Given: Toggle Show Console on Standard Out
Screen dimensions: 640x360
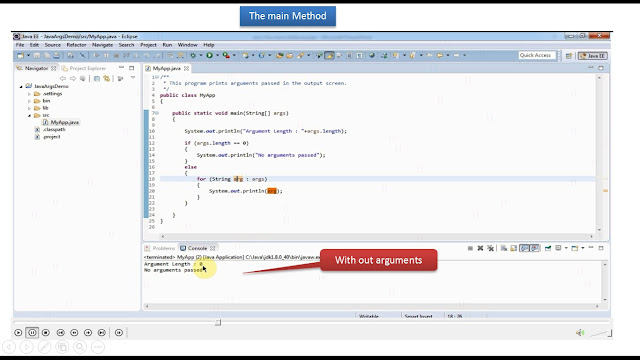Looking at the screenshot, I should pyautogui.click(x=524, y=248).
